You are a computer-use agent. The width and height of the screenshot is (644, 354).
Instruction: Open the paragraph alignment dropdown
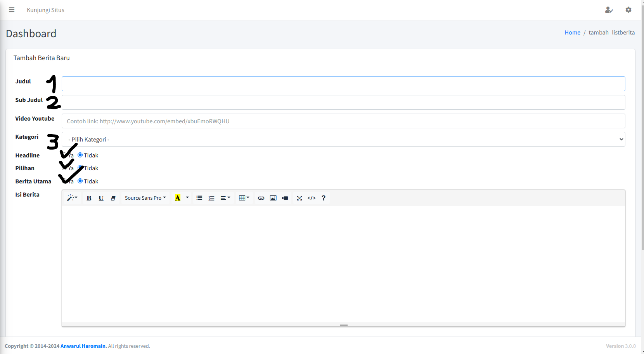pos(225,198)
